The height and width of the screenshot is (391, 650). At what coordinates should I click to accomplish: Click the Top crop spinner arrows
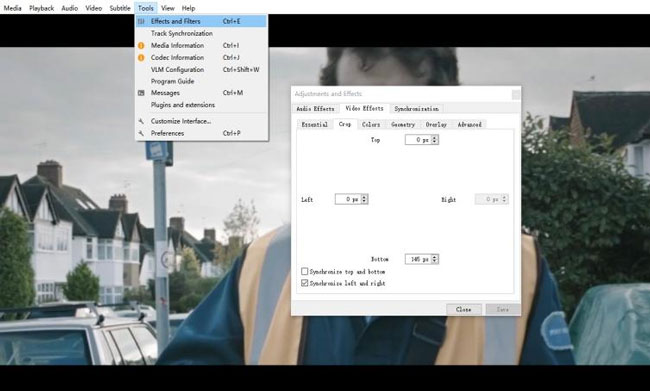click(434, 140)
